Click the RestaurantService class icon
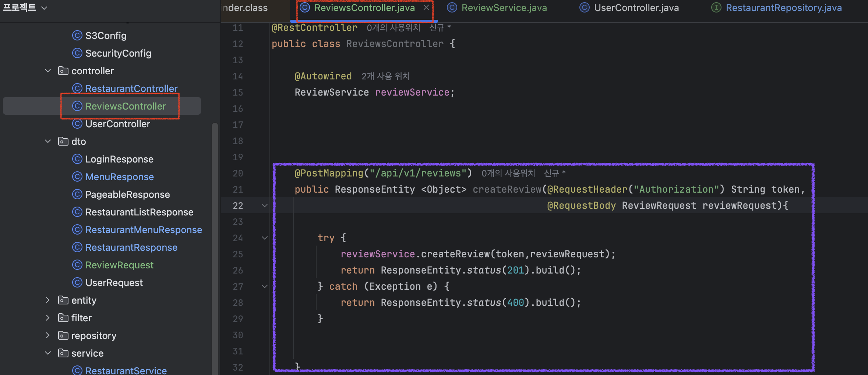 (77, 370)
